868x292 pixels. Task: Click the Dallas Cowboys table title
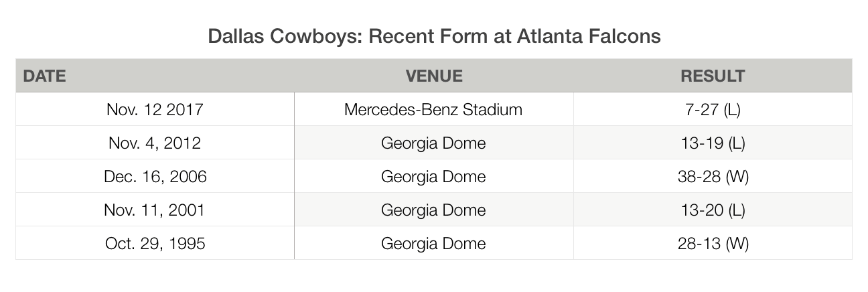coord(434,35)
